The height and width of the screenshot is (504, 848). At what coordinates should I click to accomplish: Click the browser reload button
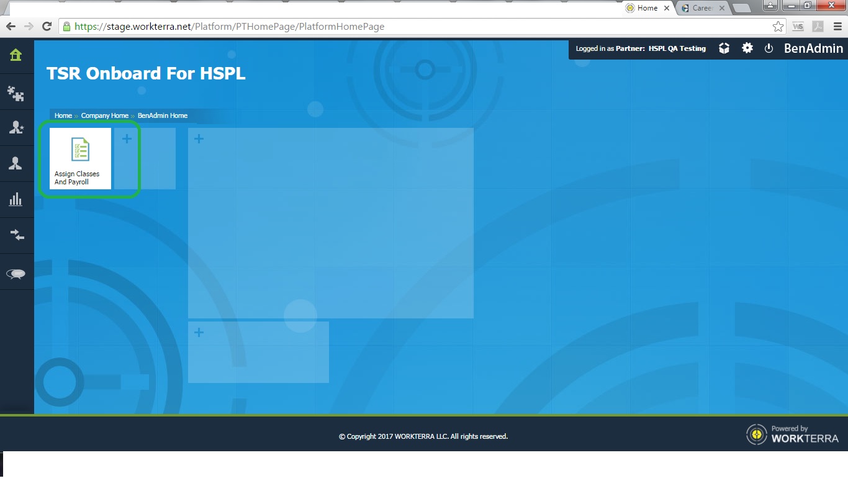pyautogui.click(x=47, y=27)
